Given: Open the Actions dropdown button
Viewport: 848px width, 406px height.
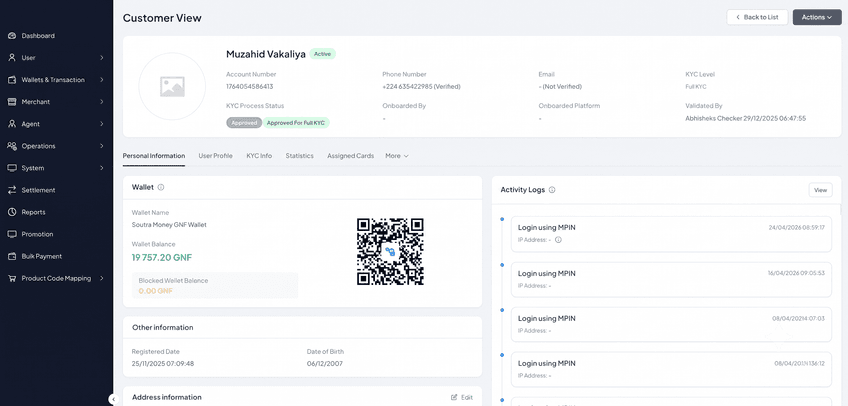Looking at the screenshot, I should tap(817, 17).
